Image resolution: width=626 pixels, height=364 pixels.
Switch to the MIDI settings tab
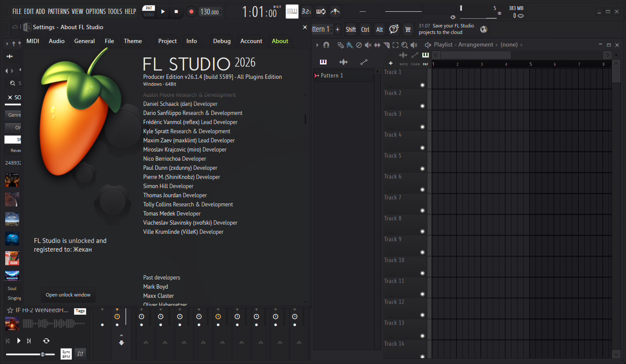coord(33,41)
